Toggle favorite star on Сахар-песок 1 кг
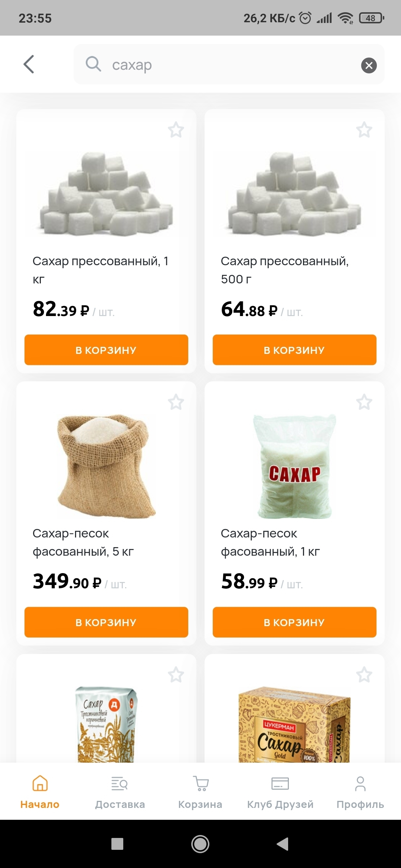 click(364, 402)
